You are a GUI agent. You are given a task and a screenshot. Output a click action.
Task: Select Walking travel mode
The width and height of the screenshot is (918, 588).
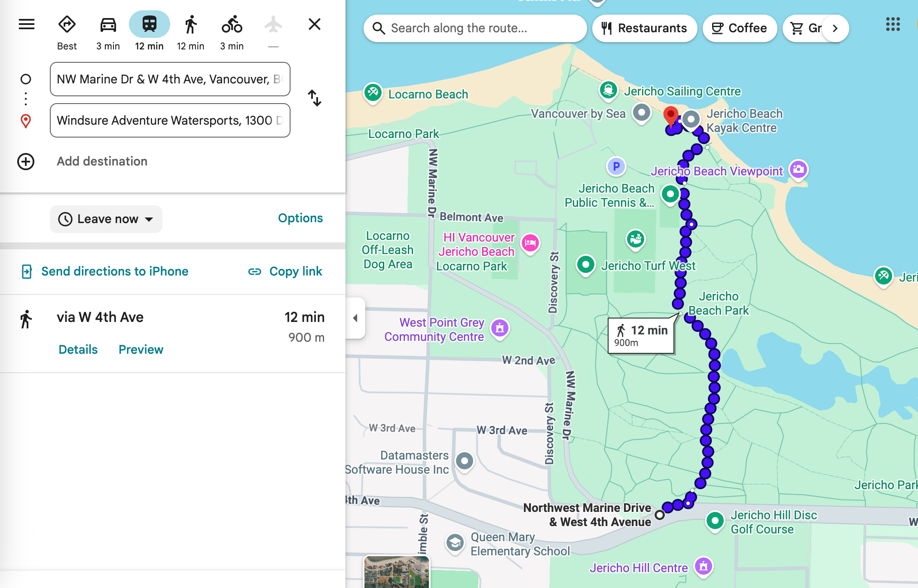[190, 24]
